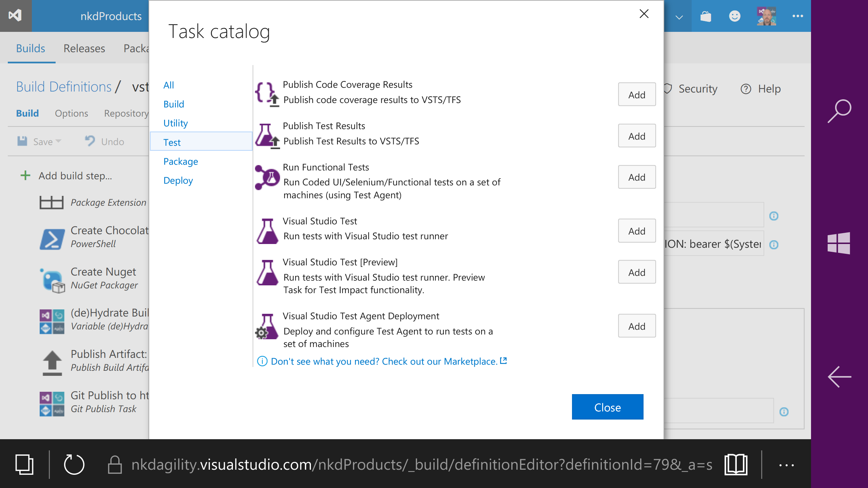The height and width of the screenshot is (488, 868).
Task: Open the reading view book icon
Action: click(736, 464)
